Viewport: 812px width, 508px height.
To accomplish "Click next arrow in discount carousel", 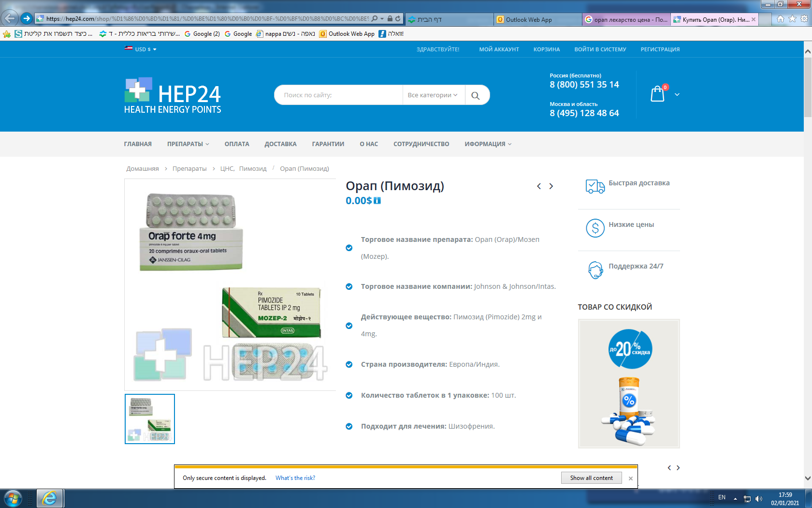I will [x=678, y=468].
